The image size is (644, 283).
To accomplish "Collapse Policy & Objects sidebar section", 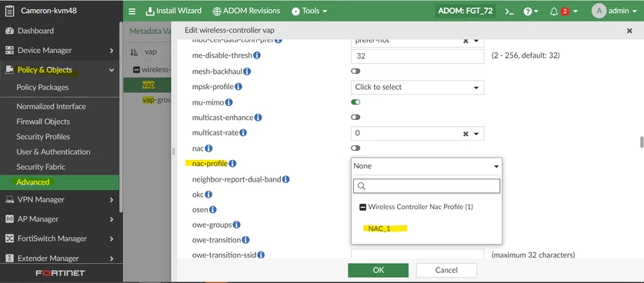I will pos(112,70).
